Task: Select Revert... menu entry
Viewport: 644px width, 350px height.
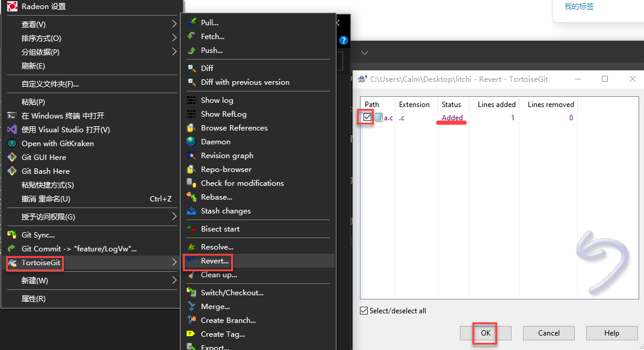Action: (x=259, y=261)
